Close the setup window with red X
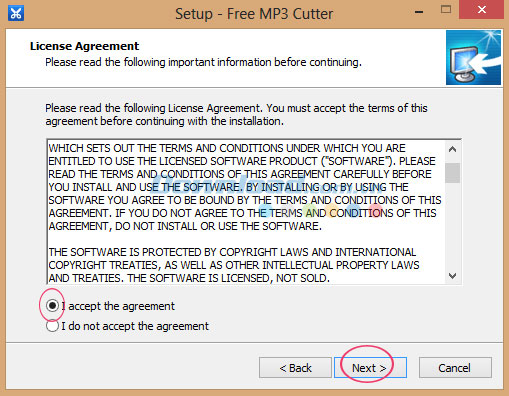Image resolution: width=509 pixels, height=396 pixels. 481,10
